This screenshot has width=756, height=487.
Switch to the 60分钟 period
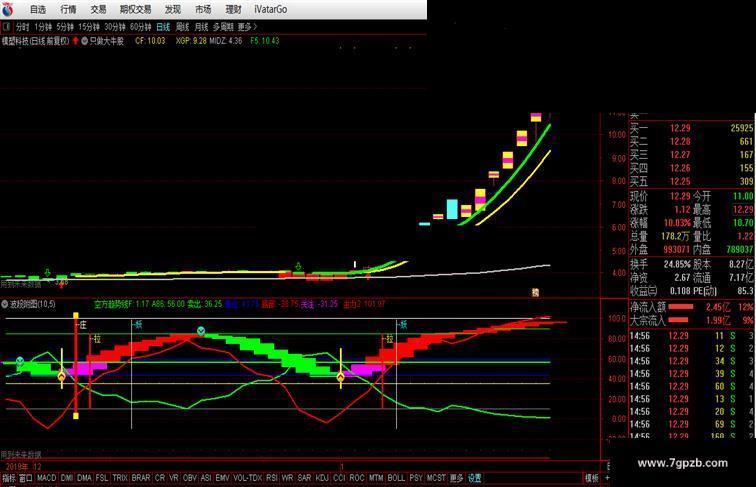[x=141, y=27]
